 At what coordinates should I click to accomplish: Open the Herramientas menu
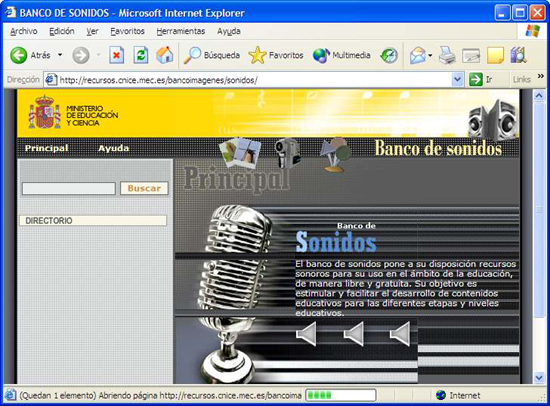181,31
